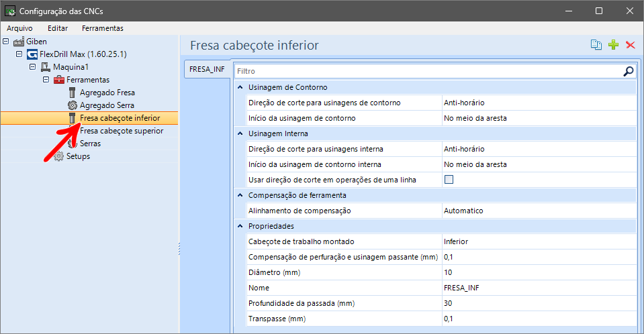Click the Diâmetro (mm) value 10

pyautogui.click(x=539, y=272)
